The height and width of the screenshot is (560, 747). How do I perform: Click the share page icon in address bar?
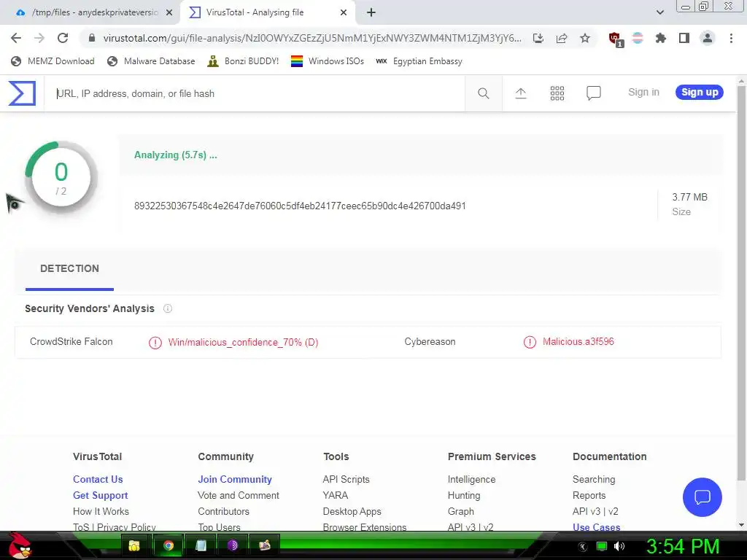coord(562,38)
